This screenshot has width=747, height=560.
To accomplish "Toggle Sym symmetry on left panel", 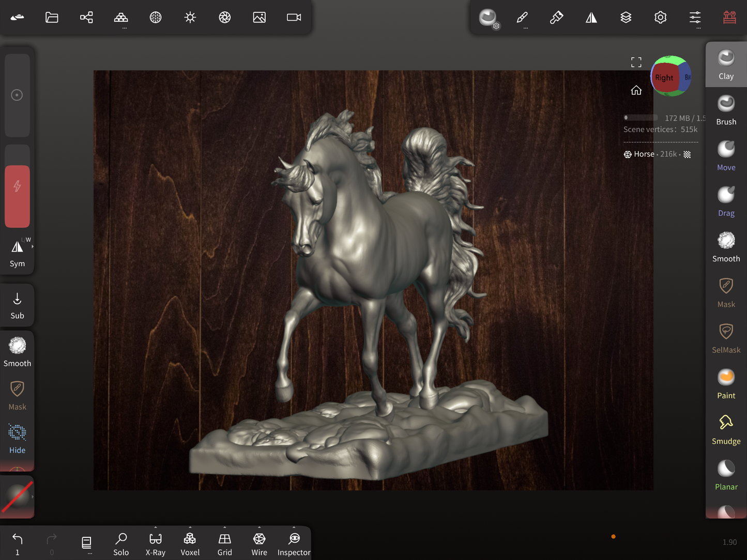I will (x=17, y=253).
